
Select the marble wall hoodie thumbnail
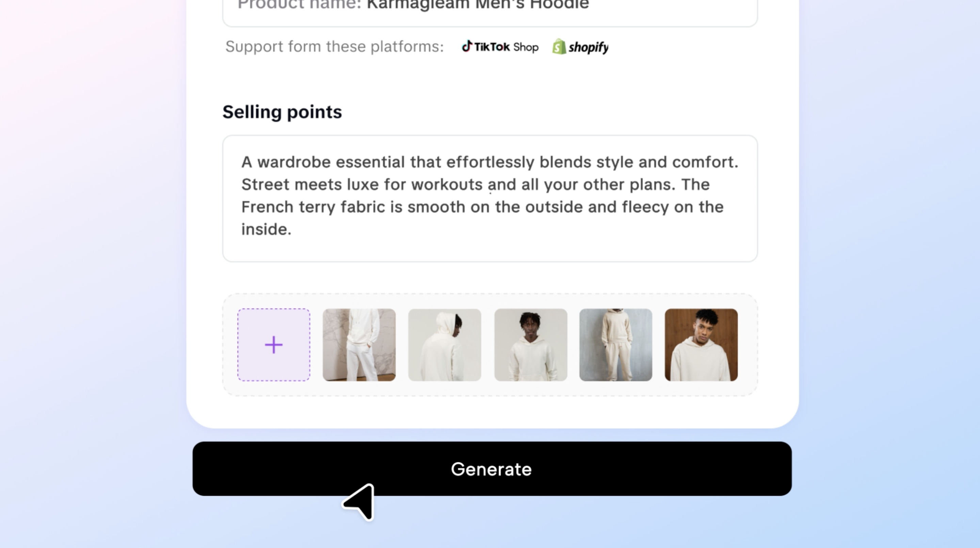click(x=359, y=345)
